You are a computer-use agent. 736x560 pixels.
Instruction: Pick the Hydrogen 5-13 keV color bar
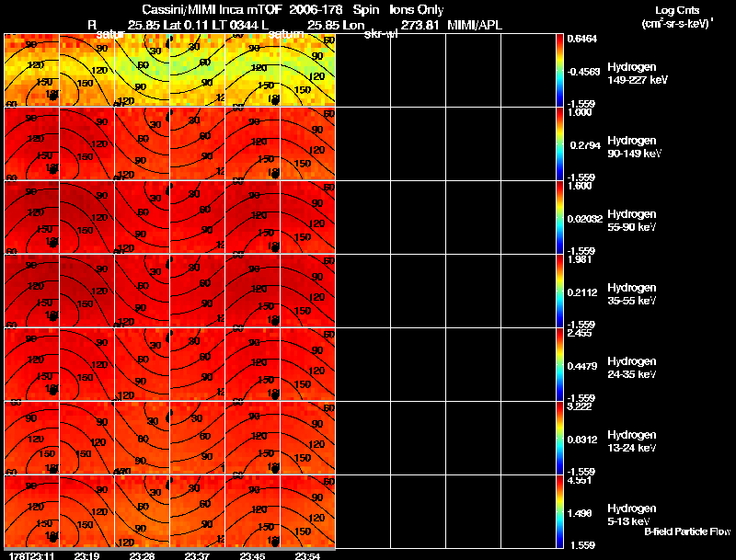pos(559,511)
